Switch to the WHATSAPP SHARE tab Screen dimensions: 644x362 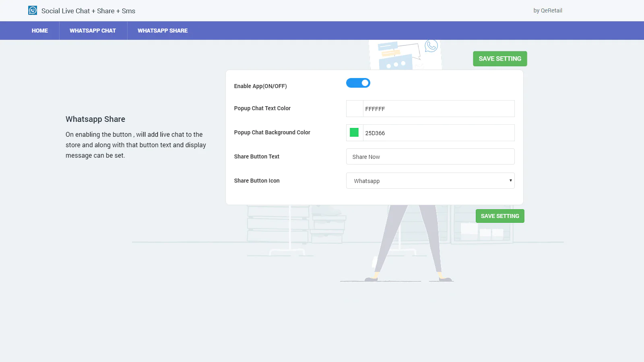click(x=163, y=31)
